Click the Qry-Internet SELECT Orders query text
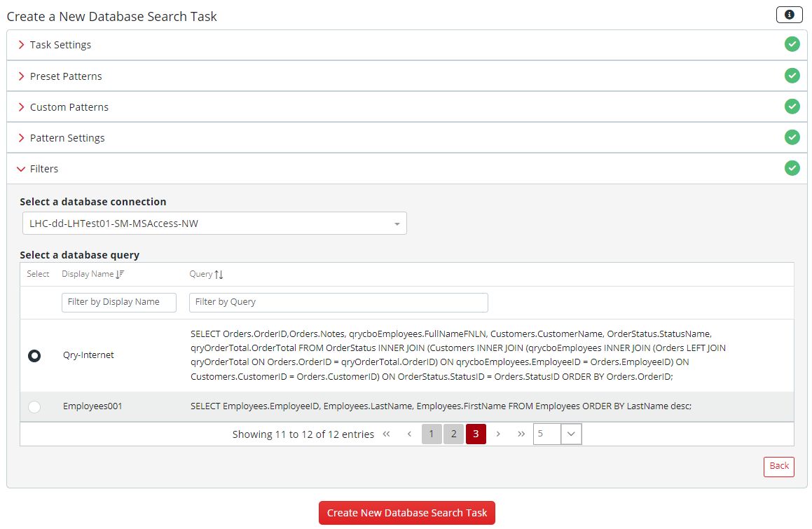The height and width of the screenshot is (529, 812). pos(458,355)
